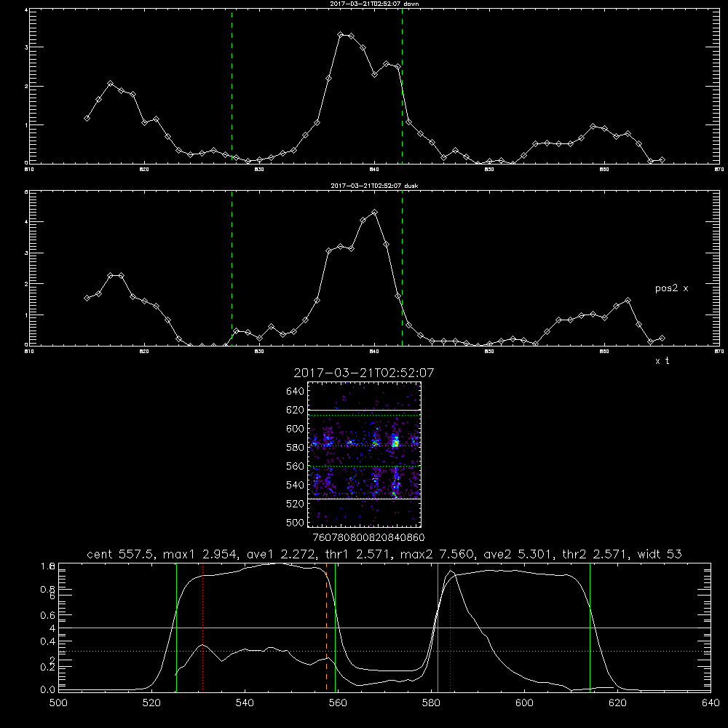Click the '500' x-axis label of the bottom plot
Viewport: 728px width, 728px height.
click(x=58, y=703)
